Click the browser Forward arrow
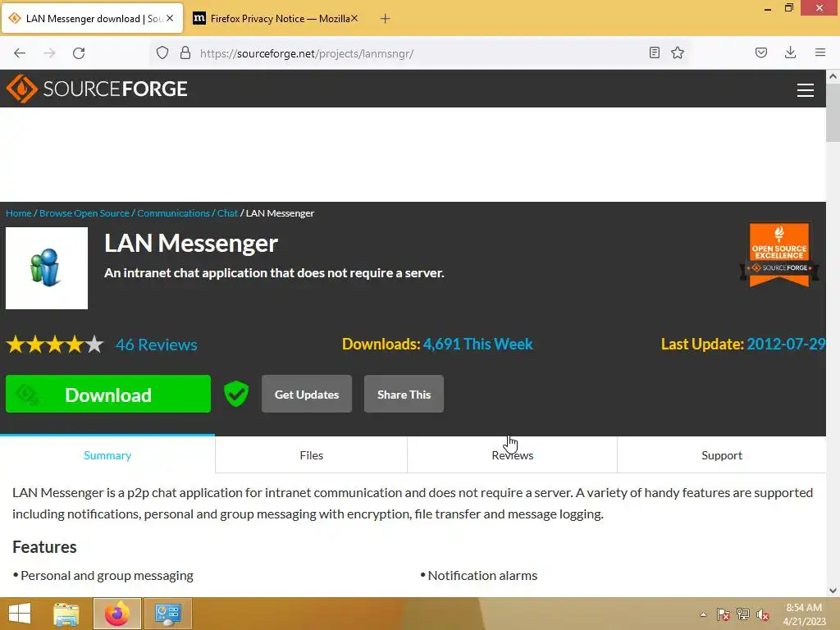This screenshot has height=630, width=840. click(49, 53)
